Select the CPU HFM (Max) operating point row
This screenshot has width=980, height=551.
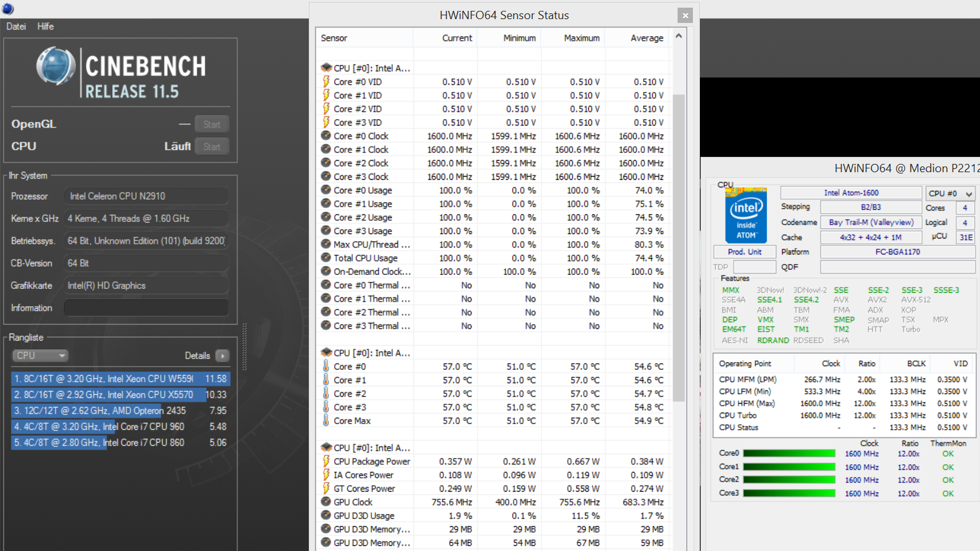(844, 403)
